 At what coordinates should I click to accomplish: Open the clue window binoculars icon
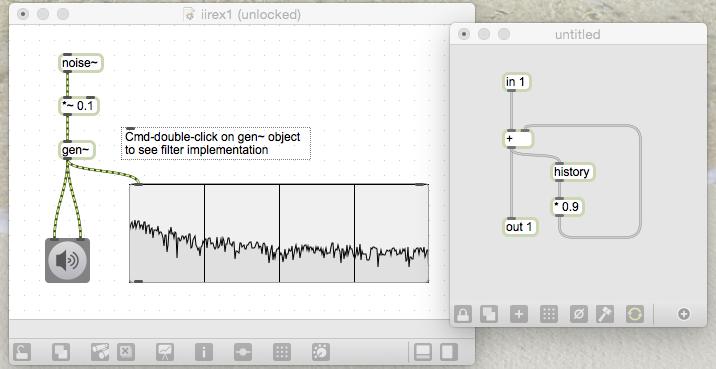click(100, 352)
